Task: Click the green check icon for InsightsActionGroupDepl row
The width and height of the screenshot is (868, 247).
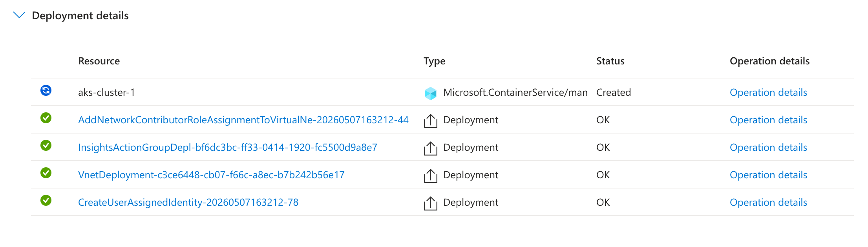Action: point(46,145)
